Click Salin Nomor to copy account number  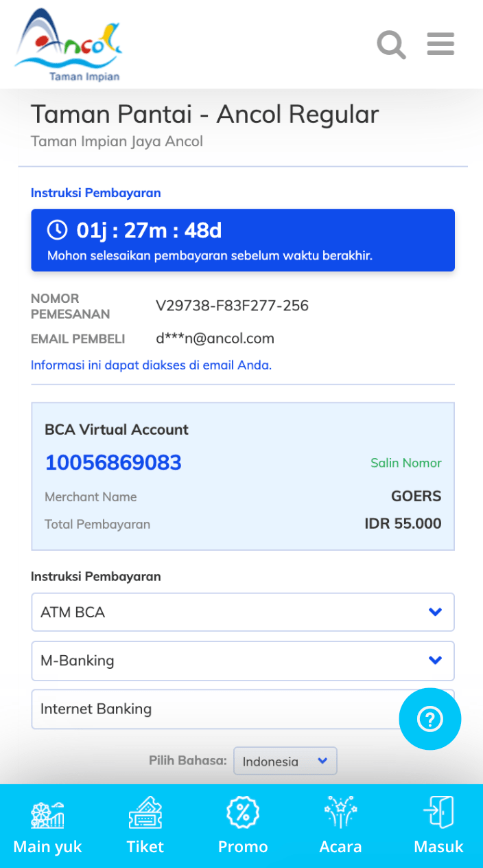(406, 463)
